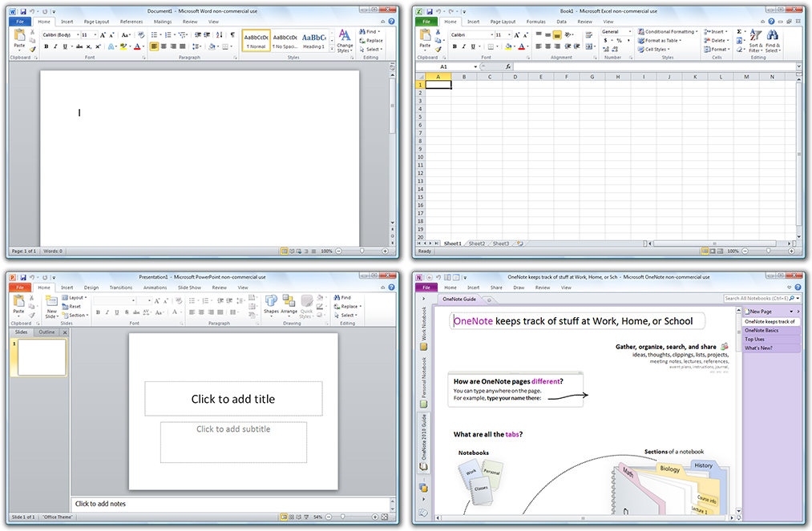The height and width of the screenshot is (531, 812).
Task: Open Find & Select in Excel
Action: point(772,41)
